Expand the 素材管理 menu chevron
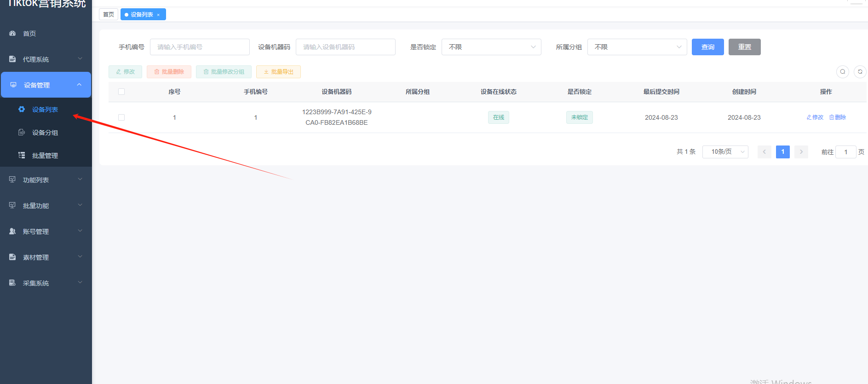Screen dimensions: 868x384 (x=80, y=256)
